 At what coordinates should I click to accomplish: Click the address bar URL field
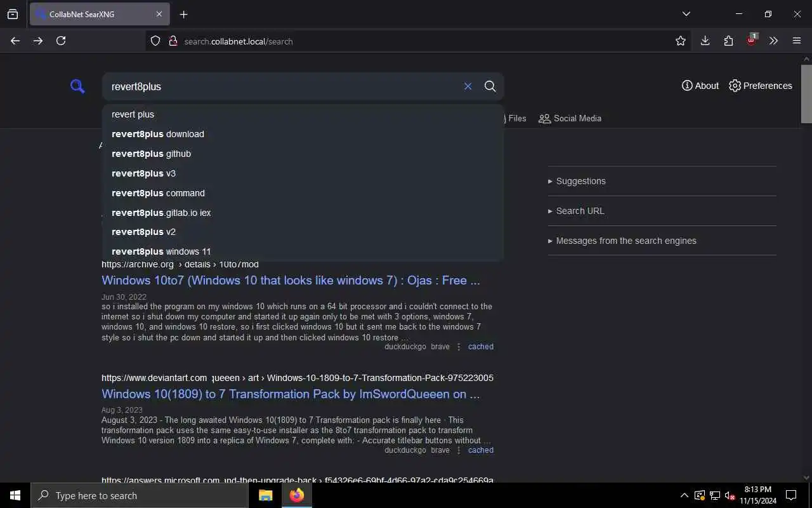point(419,41)
